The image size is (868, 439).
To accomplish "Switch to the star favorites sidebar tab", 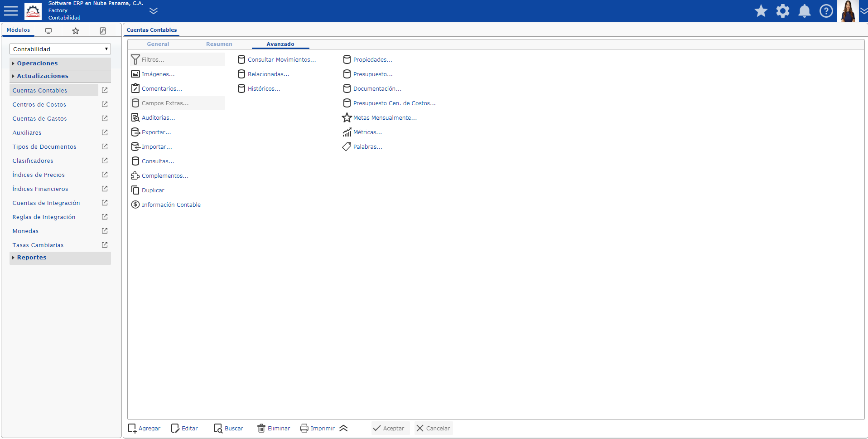I will click(76, 31).
